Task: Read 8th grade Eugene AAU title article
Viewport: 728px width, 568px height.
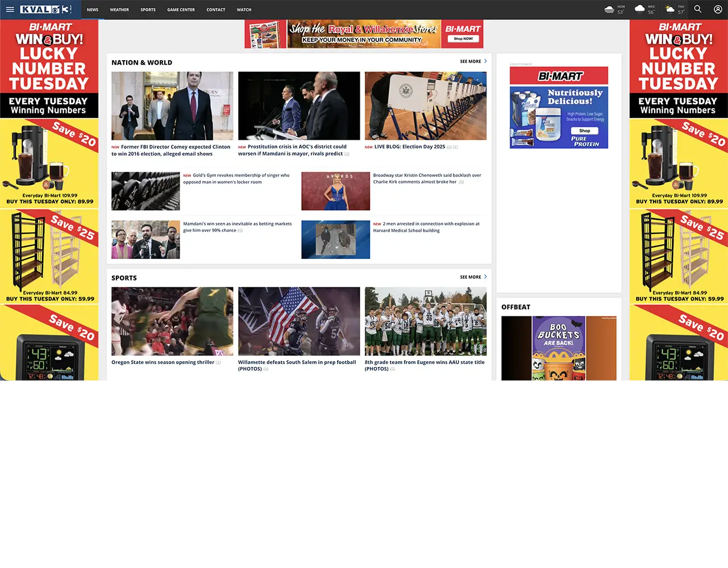Action: point(425,366)
